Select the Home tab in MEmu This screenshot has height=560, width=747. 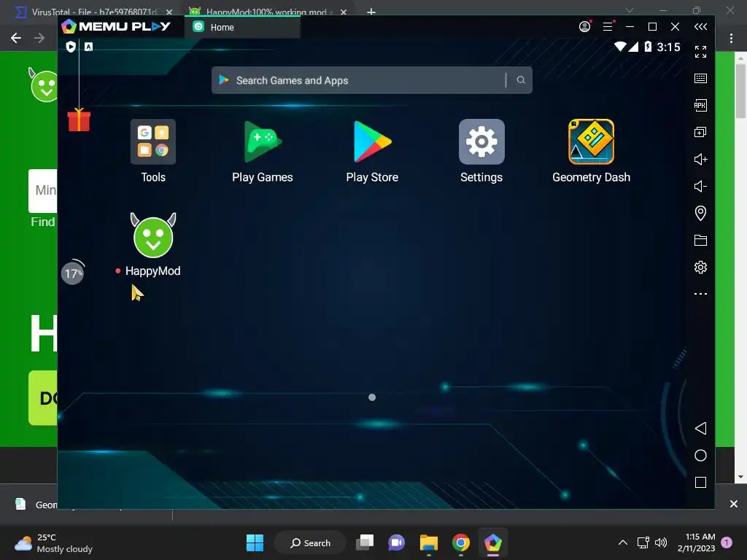[x=242, y=27]
